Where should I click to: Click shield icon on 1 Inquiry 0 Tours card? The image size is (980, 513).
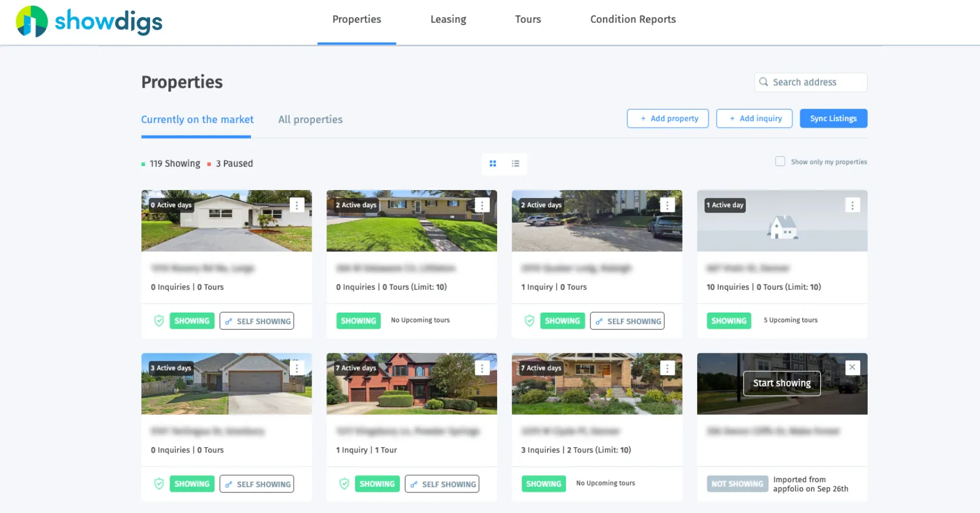tap(530, 321)
